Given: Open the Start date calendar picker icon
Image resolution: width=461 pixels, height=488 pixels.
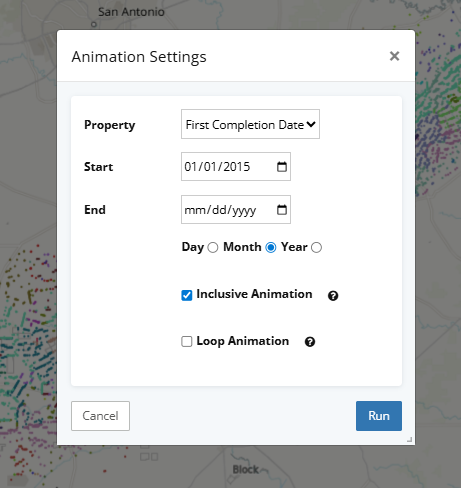Looking at the screenshot, I should click(282, 167).
